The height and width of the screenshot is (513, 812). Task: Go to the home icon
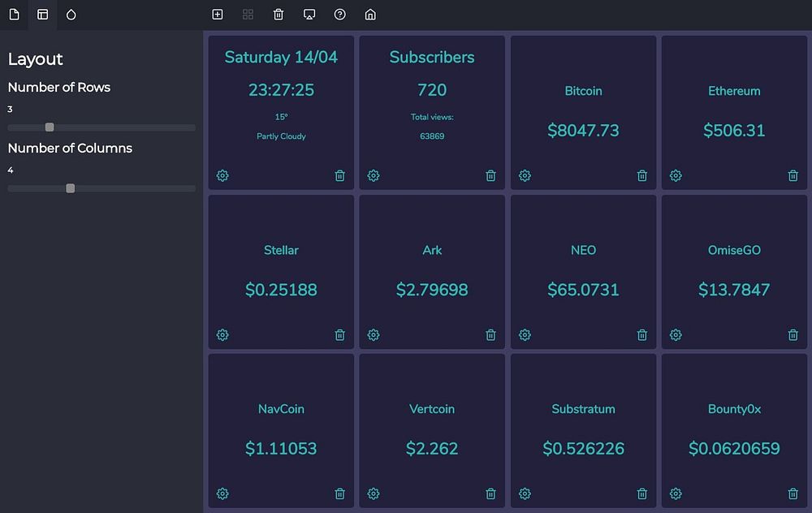pyautogui.click(x=370, y=15)
